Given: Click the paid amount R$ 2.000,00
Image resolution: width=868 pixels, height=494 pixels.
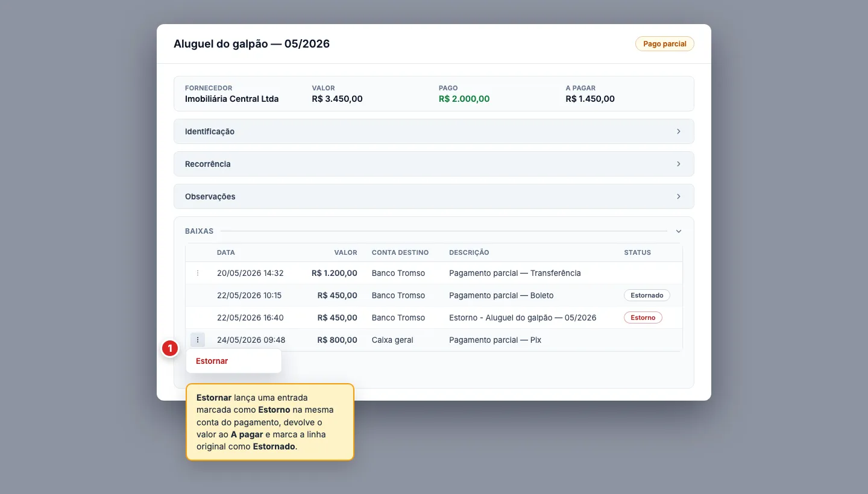Looking at the screenshot, I should pos(464,99).
